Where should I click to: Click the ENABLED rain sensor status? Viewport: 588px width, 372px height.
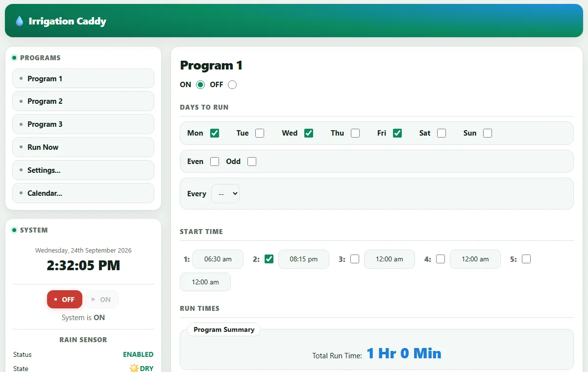coord(138,354)
